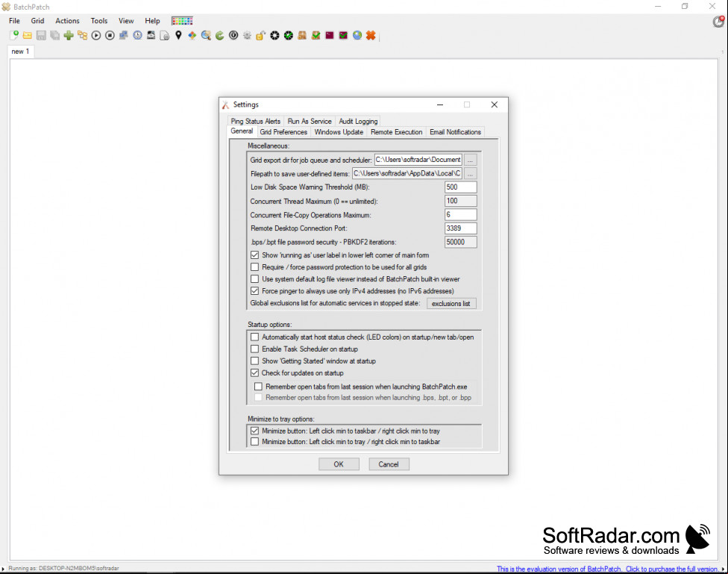Click the black ring icon with green checkmark
Screen dimensions: 728x574
click(x=289, y=35)
